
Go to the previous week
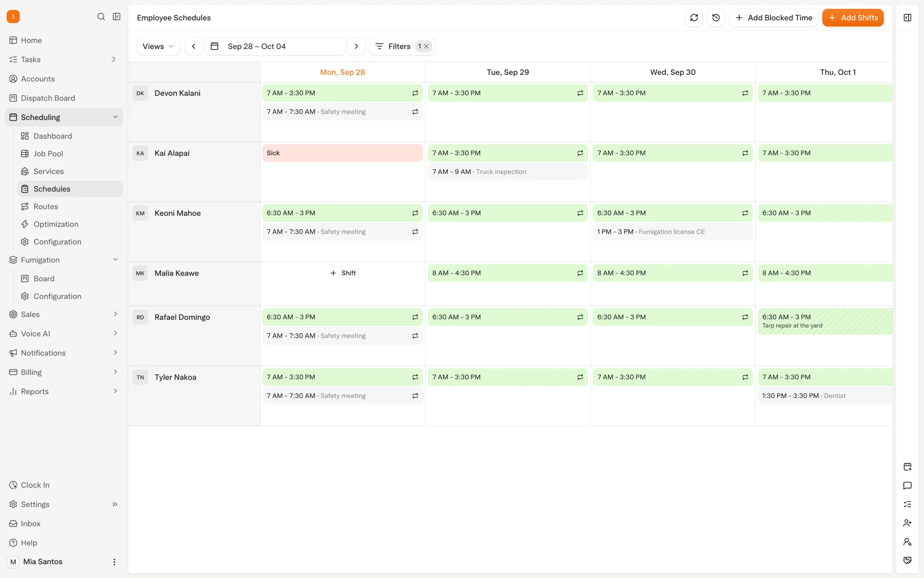193,46
